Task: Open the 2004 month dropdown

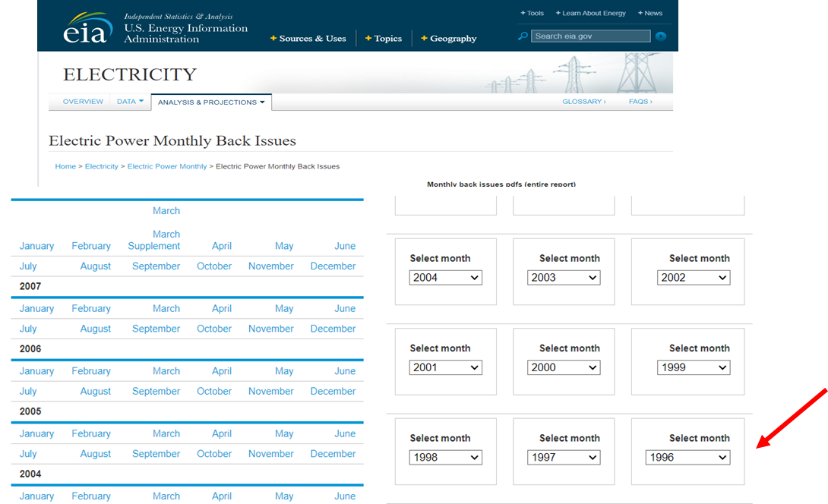Action: point(446,278)
